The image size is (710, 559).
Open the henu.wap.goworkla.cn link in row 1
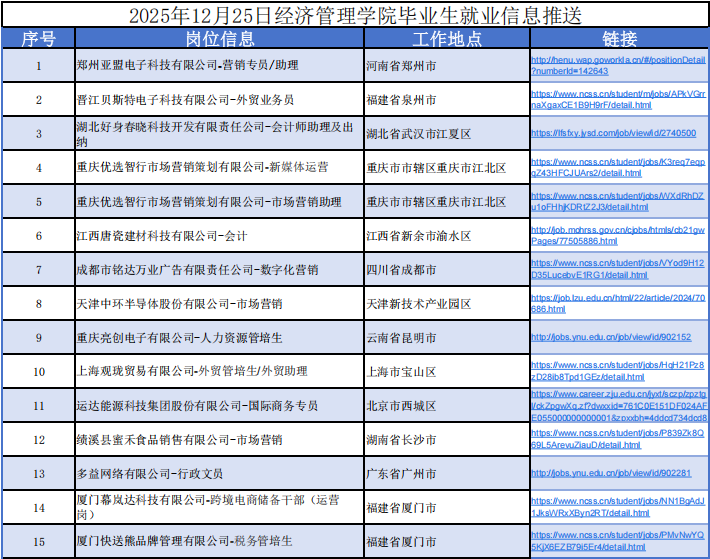615,66
